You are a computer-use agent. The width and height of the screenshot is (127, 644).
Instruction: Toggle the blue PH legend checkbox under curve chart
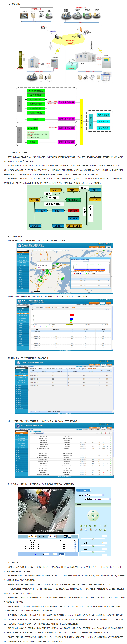pos(41,326)
